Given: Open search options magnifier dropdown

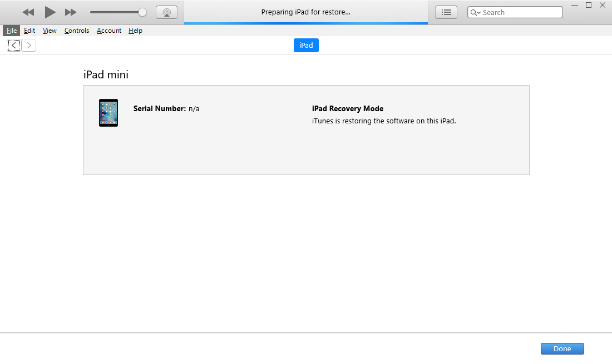Looking at the screenshot, I should [x=475, y=12].
